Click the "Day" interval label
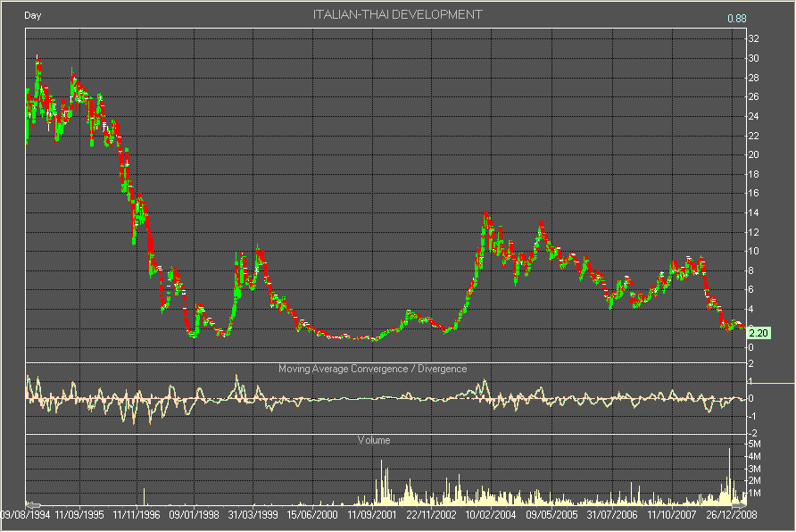 click(32, 15)
